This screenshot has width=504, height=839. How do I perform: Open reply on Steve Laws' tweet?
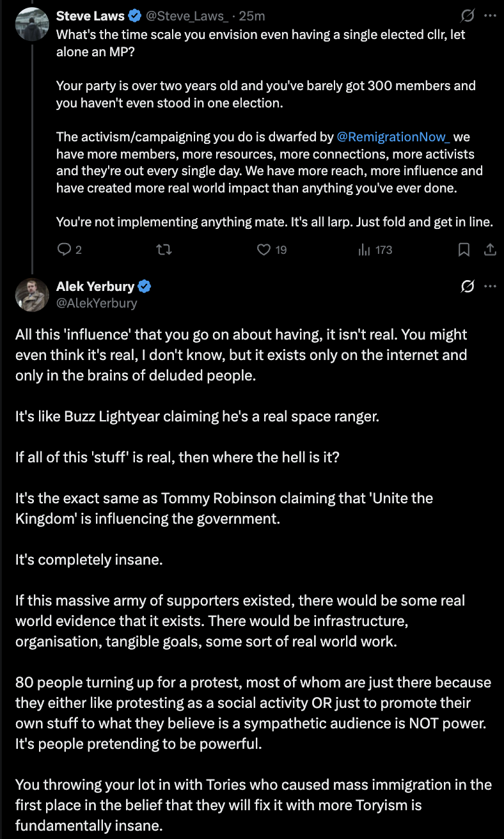click(70, 250)
